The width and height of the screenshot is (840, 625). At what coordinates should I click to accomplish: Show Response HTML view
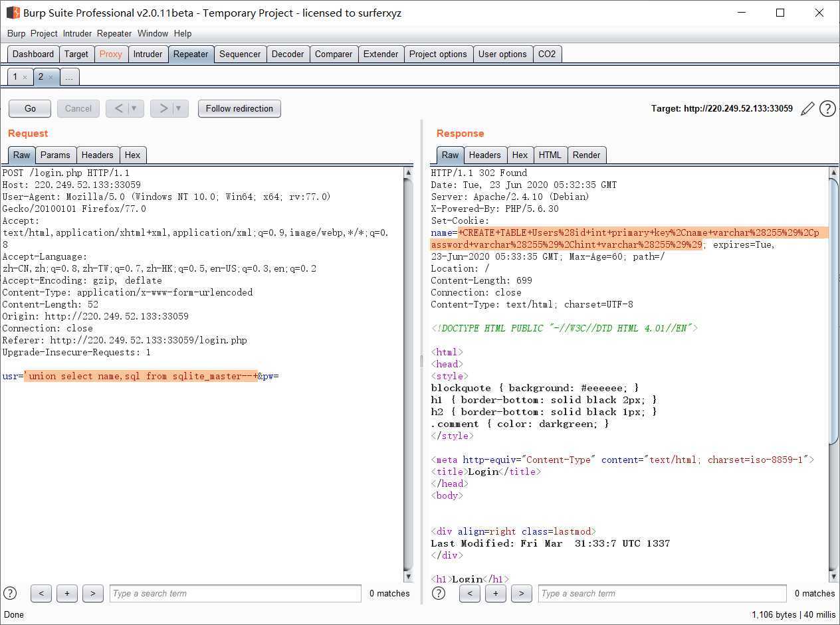(550, 155)
